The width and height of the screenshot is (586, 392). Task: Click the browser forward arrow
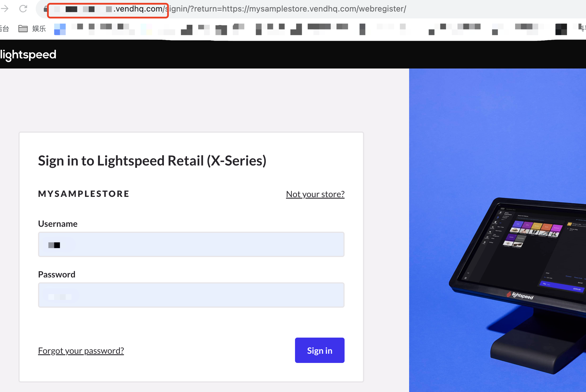click(x=5, y=9)
